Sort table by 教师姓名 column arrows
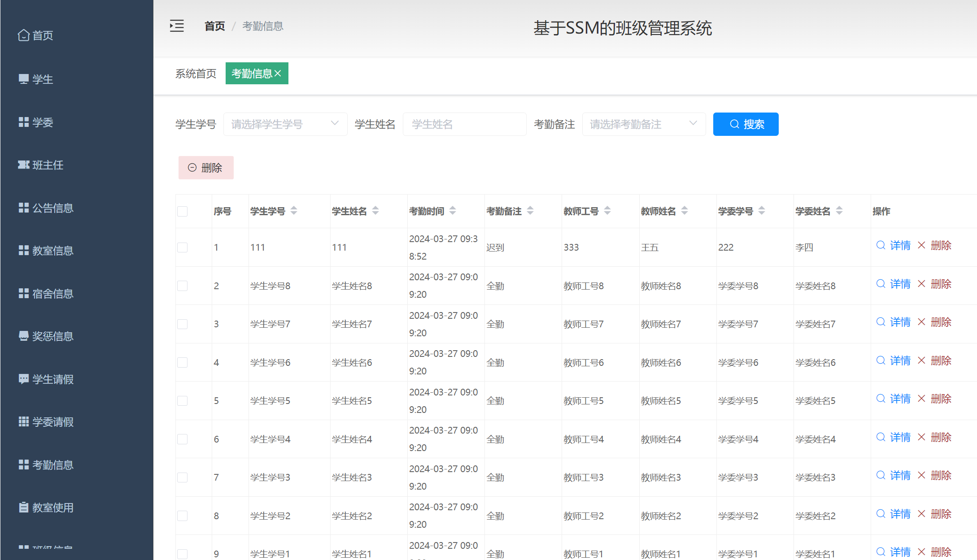The height and width of the screenshot is (560, 977). 685,210
